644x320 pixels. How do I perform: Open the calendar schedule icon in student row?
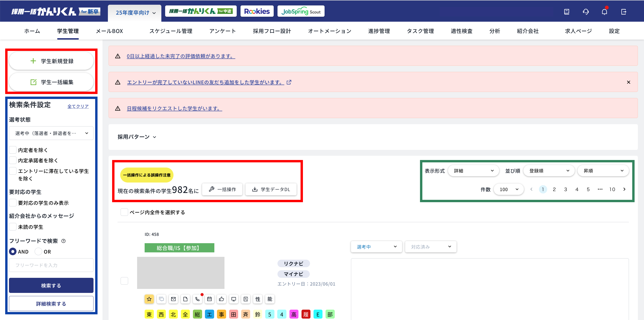pyautogui.click(x=209, y=299)
